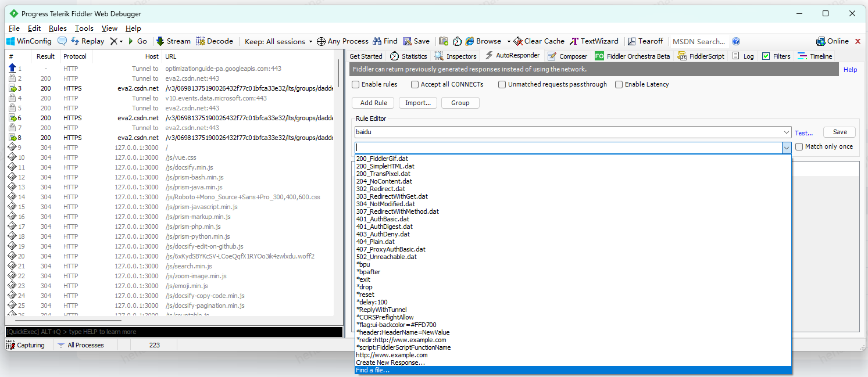This screenshot has height=377, width=868.
Task: Go to Fiddler Orchestra Beta tab
Action: tap(632, 56)
